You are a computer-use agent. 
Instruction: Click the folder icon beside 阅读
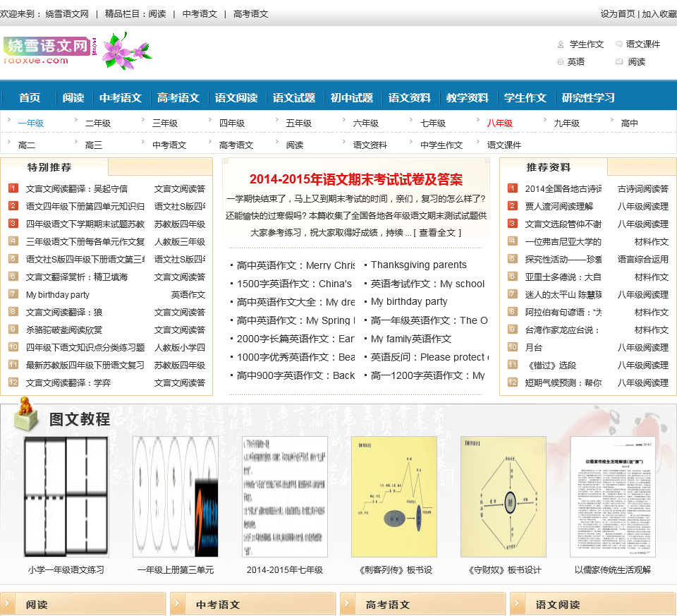coord(618,62)
